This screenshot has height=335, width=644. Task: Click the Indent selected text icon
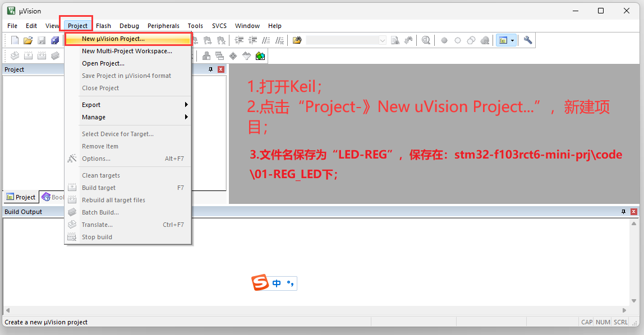pos(239,40)
